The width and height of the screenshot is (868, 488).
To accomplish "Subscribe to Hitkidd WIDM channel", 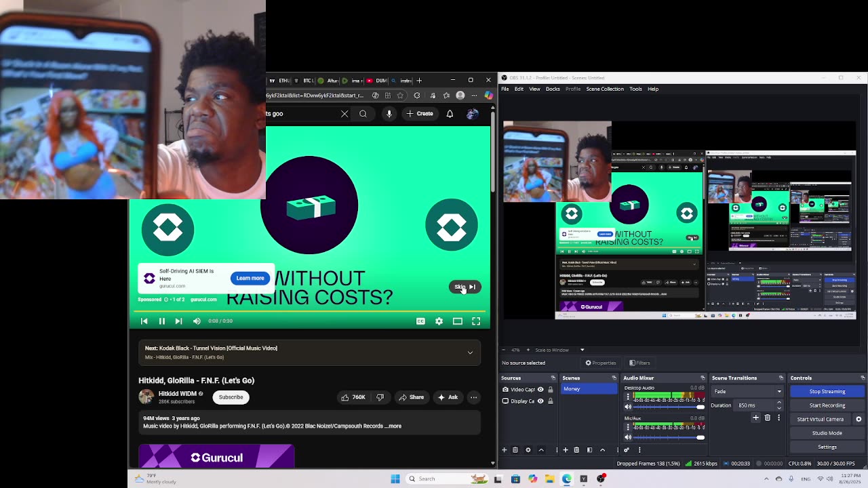I will (x=231, y=397).
